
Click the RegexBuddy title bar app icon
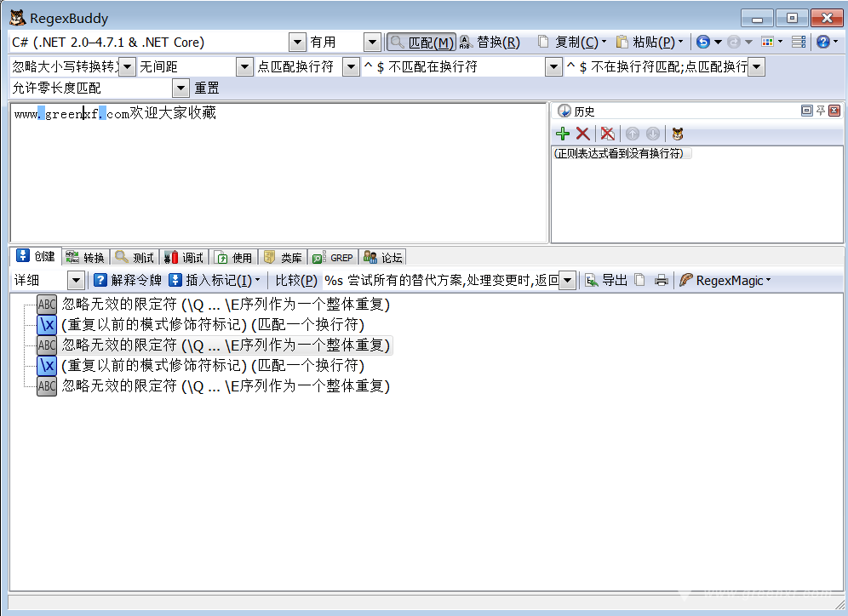[17, 18]
